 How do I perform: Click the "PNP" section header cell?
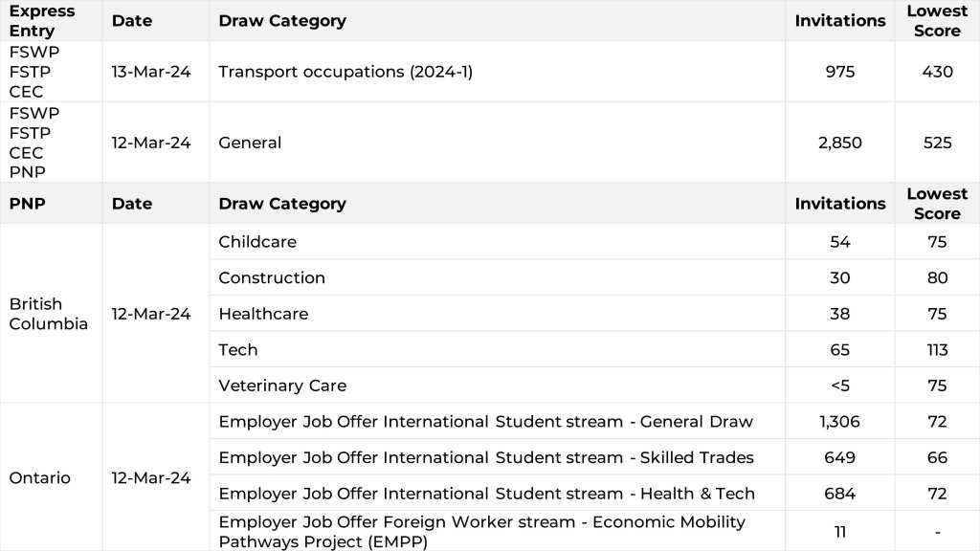tap(27, 204)
